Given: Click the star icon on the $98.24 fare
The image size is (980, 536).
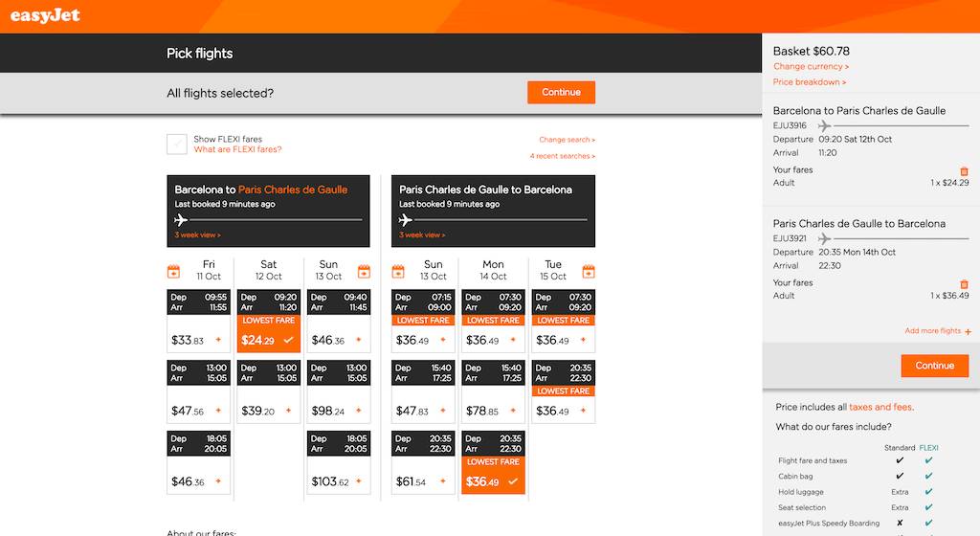Looking at the screenshot, I should pos(358,411).
